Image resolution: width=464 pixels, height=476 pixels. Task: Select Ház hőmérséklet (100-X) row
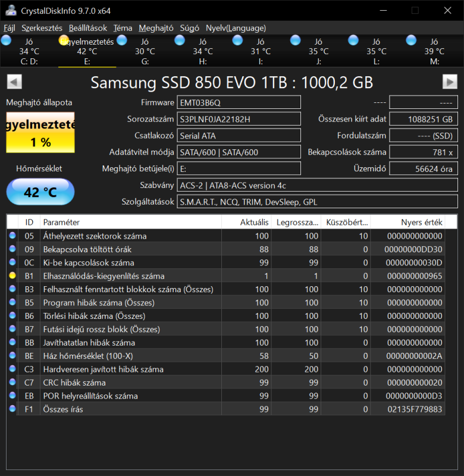pos(226,356)
